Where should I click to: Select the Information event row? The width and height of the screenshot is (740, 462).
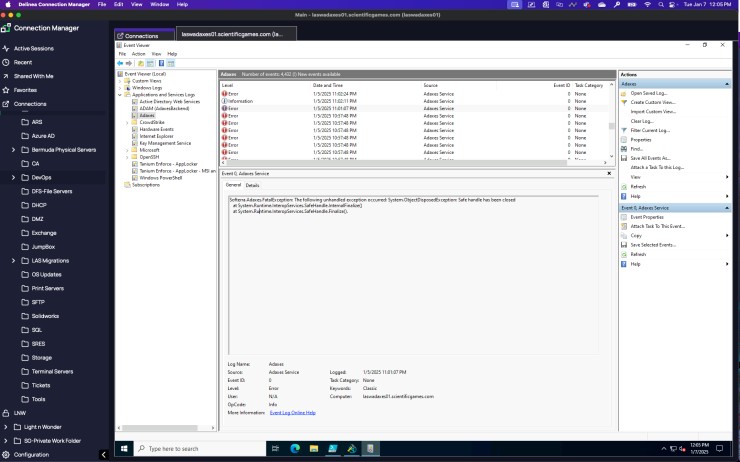414,101
